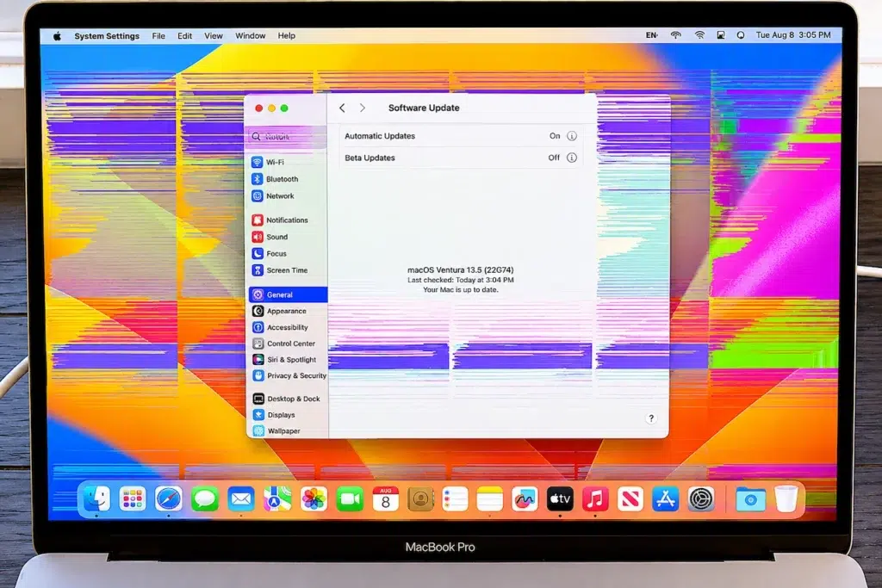Go forward with the right chevron
882x588 pixels.
363,108
